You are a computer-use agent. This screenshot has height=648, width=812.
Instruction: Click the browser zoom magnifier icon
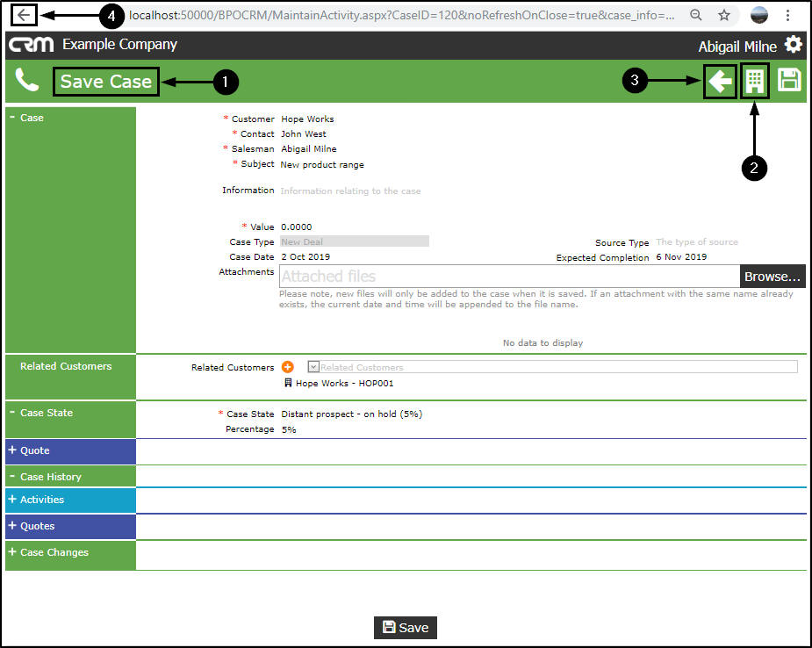[696, 15]
